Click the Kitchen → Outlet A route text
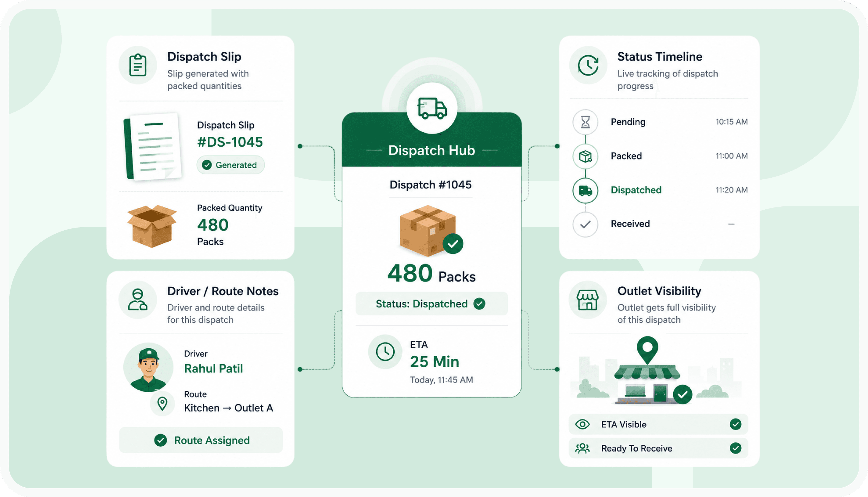This screenshot has height=497, width=868. tap(229, 408)
